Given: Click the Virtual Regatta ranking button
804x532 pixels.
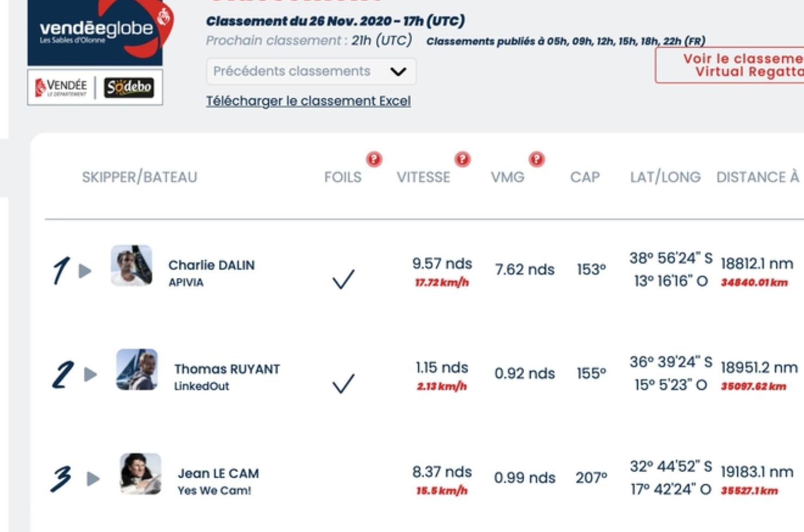Looking at the screenshot, I should tap(730, 65).
